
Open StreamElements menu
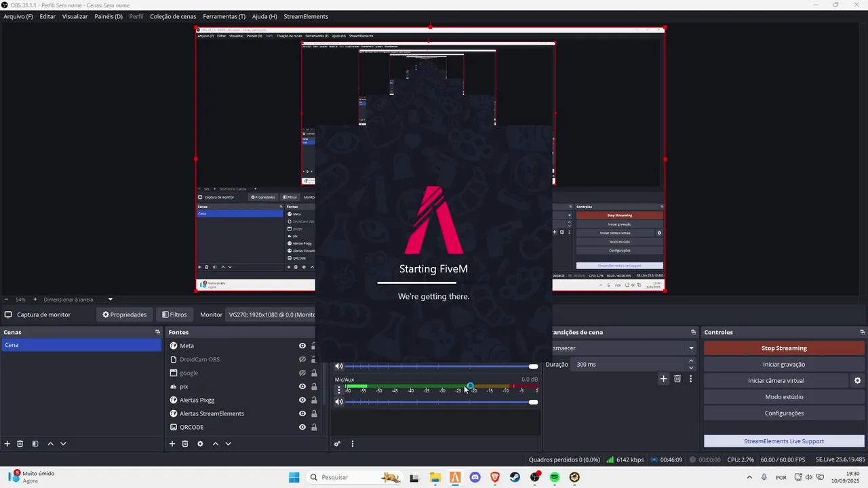(306, 16)
